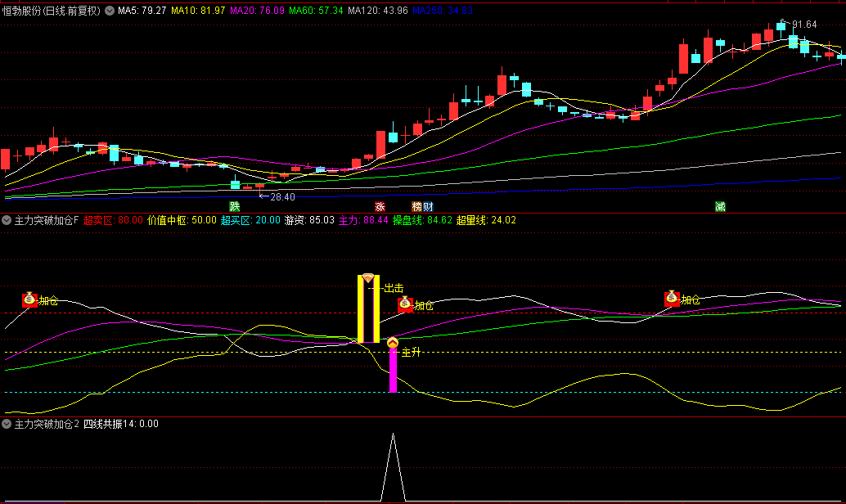Click the blue 财 financial event marker

coord(427,206)
